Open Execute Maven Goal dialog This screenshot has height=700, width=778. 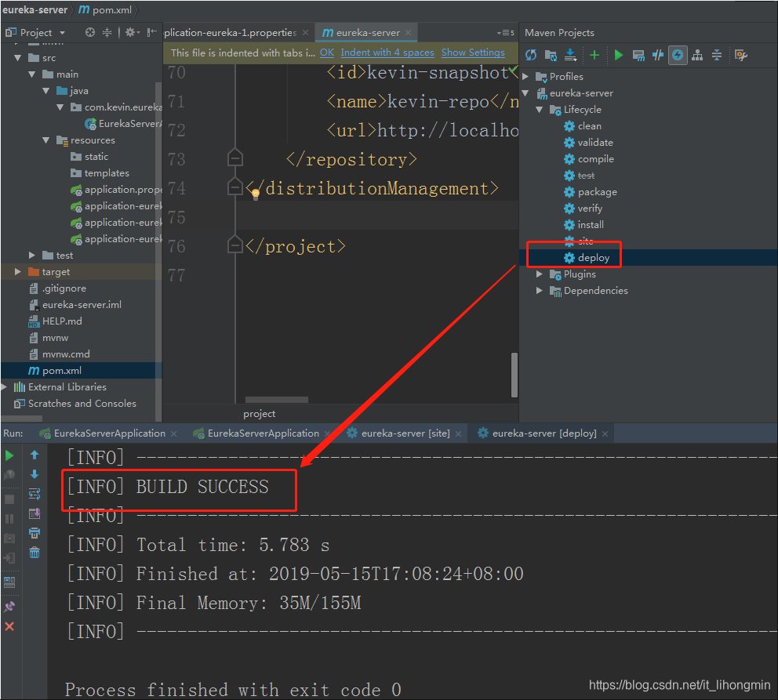pos(638,55)
